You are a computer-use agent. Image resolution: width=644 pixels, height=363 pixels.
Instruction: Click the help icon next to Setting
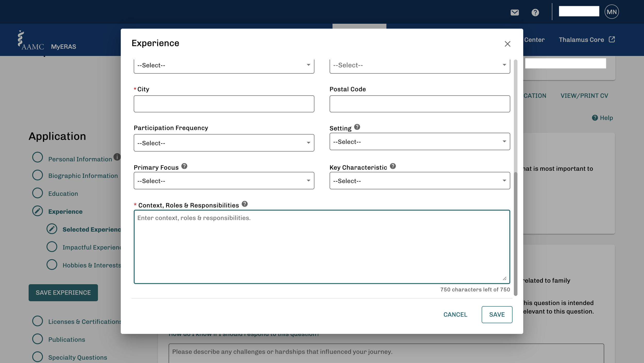click(357, 127)
